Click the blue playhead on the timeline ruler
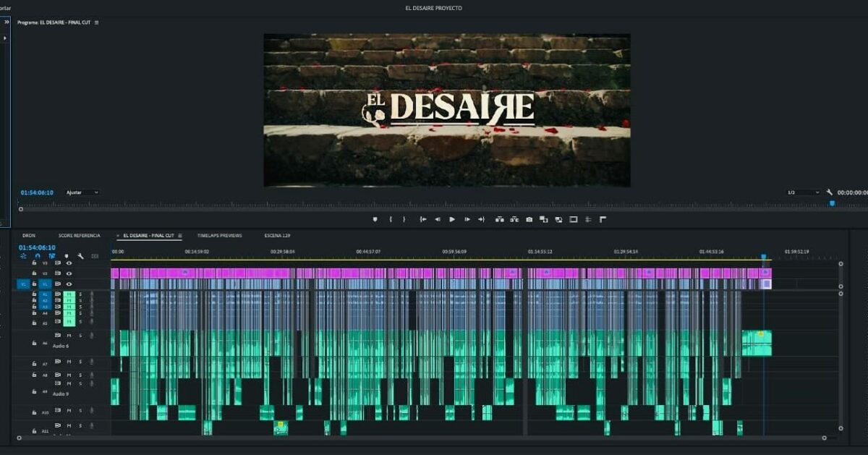Screen dimensions: 868x455 pos(763,257)
